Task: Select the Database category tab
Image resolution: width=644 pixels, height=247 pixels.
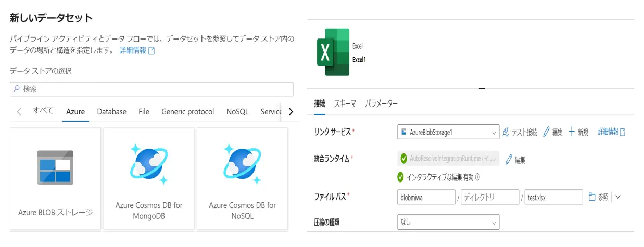Action: tap(111, 111)
